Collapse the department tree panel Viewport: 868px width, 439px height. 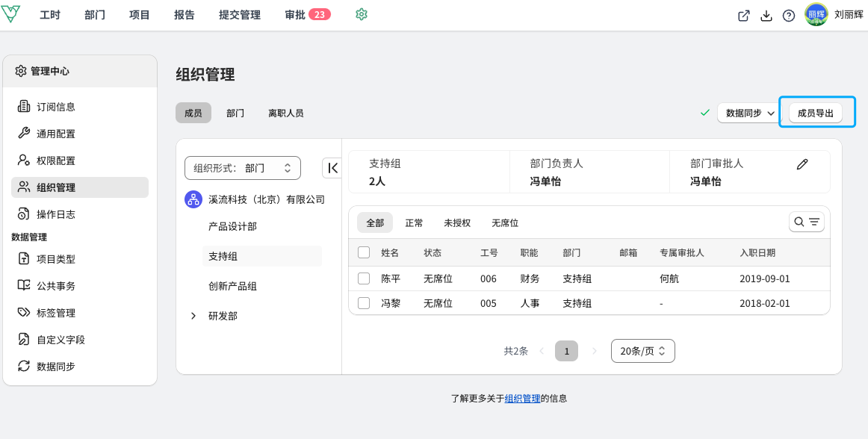tap(332, 168)
